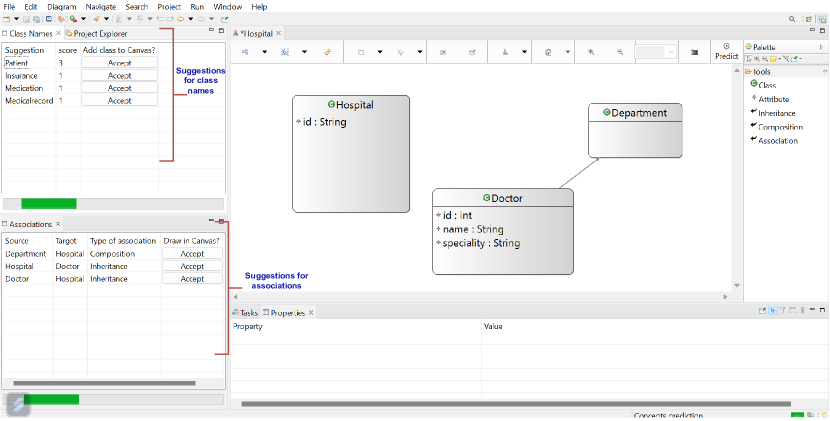
Task: Click the Search magnifier icon at top right
Action: tap(792, 19)
